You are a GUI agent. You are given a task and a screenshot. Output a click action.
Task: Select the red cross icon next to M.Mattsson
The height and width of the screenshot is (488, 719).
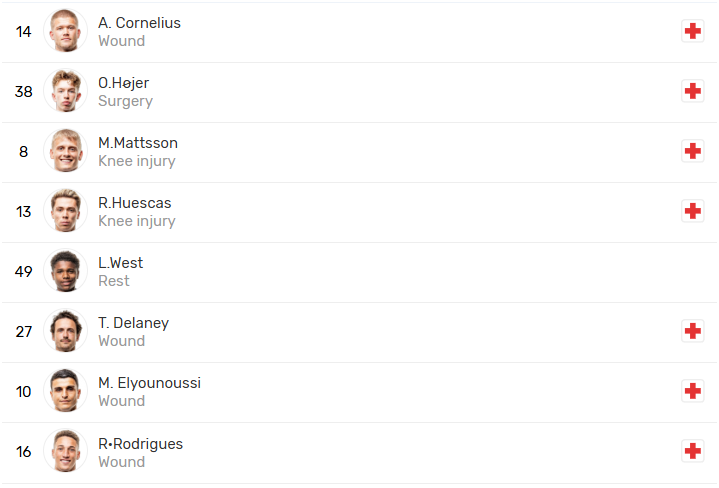click(x=692, y=151)
